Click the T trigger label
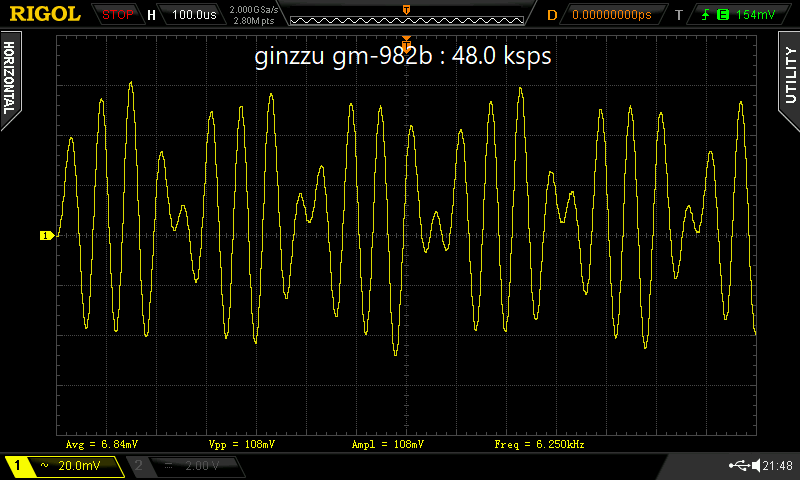 tap(679, 15)
